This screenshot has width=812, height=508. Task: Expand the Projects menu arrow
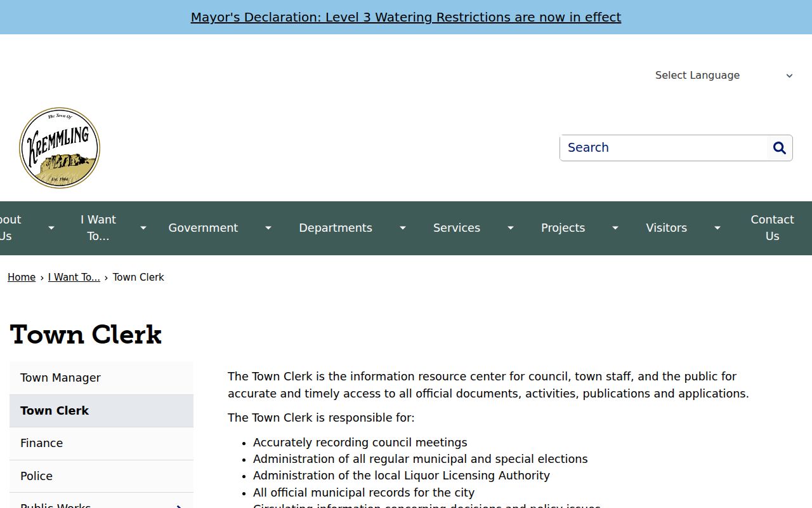point(615,228)
